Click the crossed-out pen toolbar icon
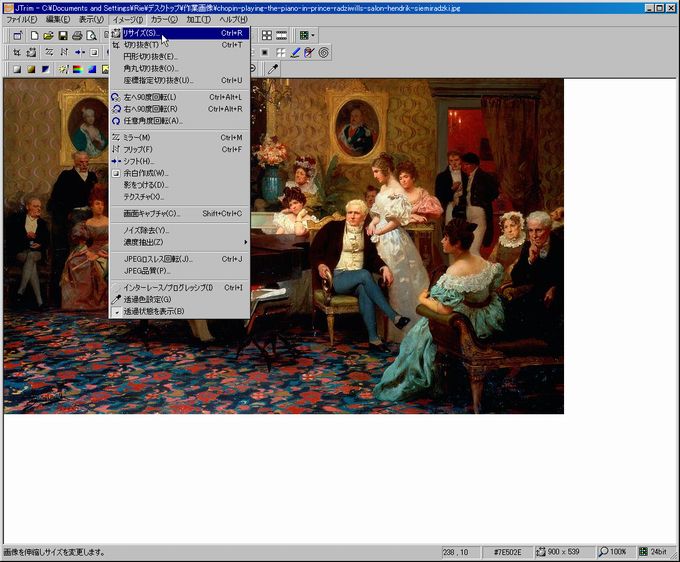Screen dimensions: 680x562 pos(309,52)
